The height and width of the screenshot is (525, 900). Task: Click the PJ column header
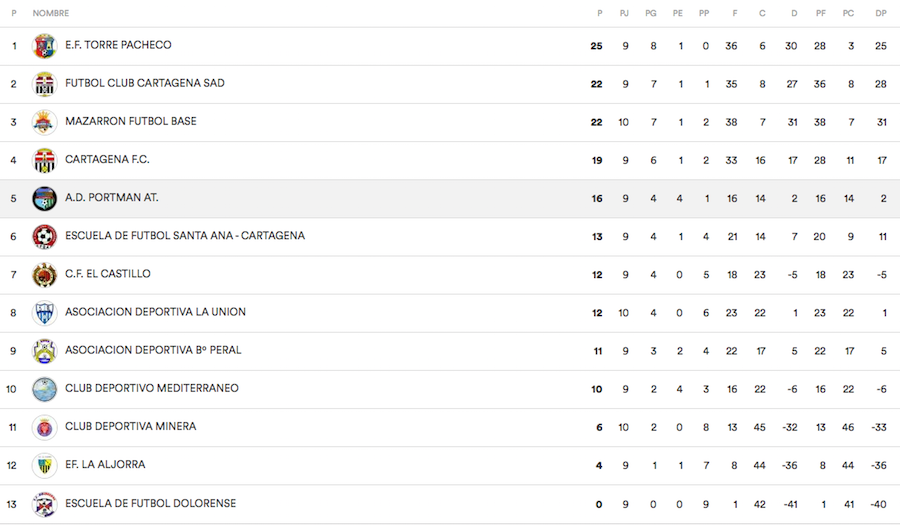coord(625,13)
